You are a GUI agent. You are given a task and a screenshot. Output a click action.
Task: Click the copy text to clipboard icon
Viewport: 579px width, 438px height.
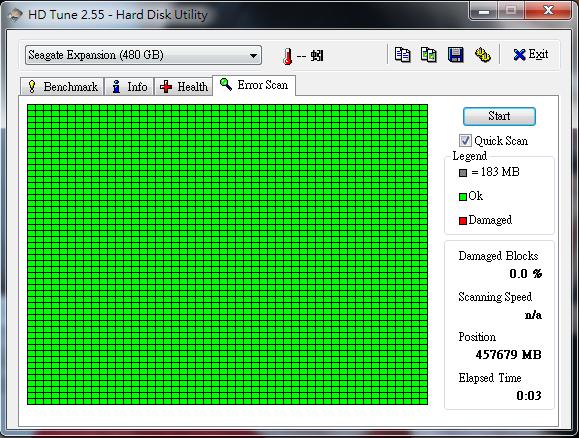[x=402, y=55]
